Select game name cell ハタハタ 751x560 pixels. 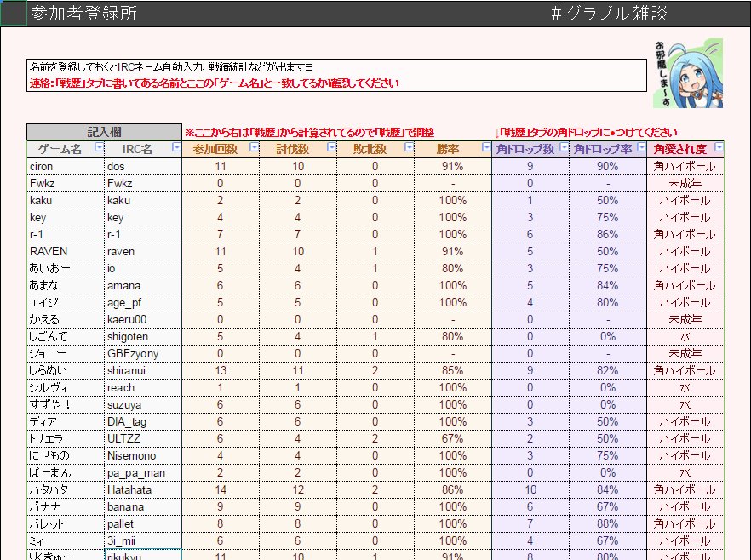(66, 489)
